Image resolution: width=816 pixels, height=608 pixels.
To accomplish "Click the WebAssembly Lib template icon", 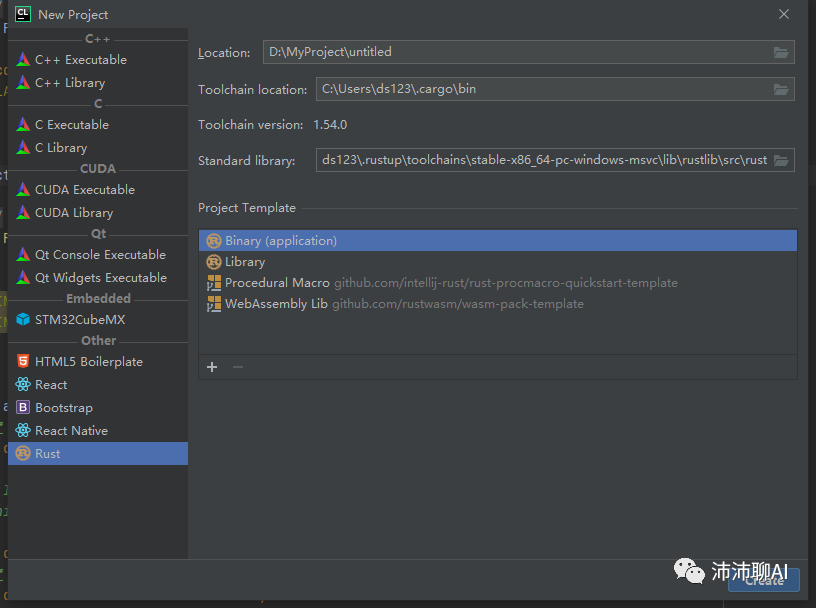I will coord(214,303).
